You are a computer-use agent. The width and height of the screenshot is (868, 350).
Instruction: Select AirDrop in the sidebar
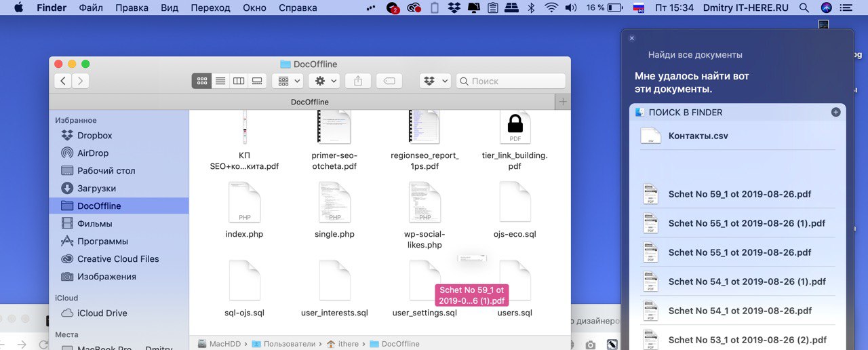(92, 153)
